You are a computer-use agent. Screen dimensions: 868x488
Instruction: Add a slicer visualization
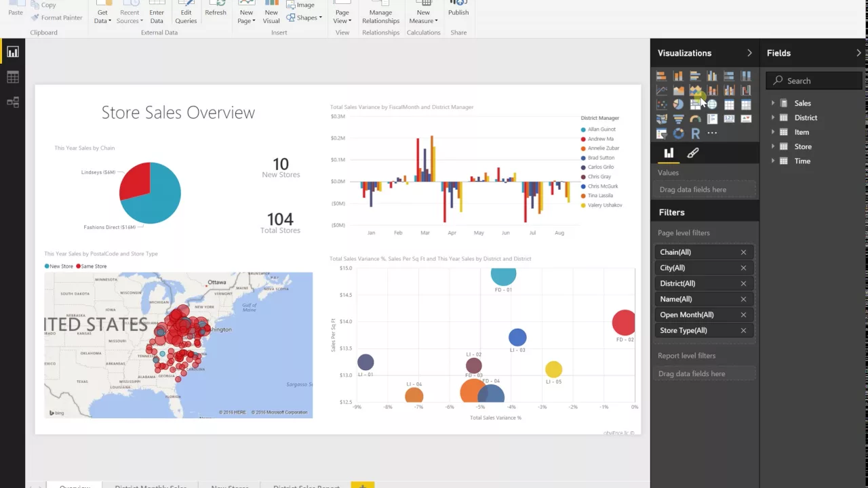point(661,134)
